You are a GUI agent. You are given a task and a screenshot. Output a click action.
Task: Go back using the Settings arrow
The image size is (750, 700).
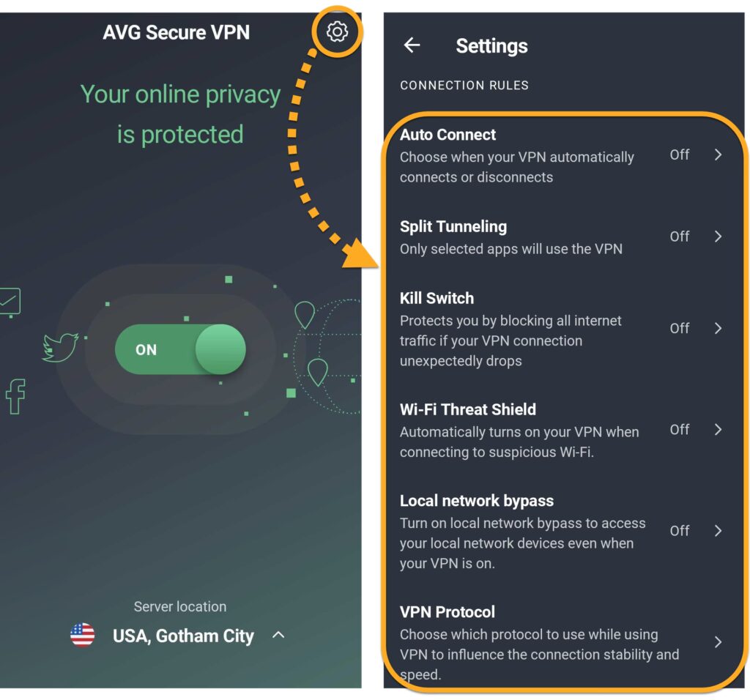[412, 45]
